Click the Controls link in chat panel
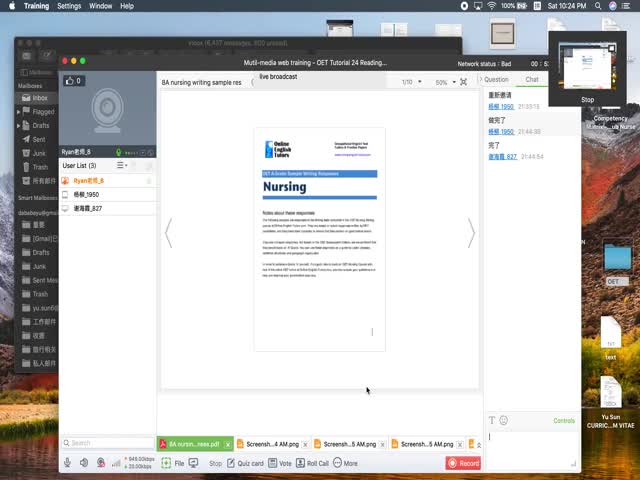The height and width of the screenshot is (480, 640). point(564,421)
